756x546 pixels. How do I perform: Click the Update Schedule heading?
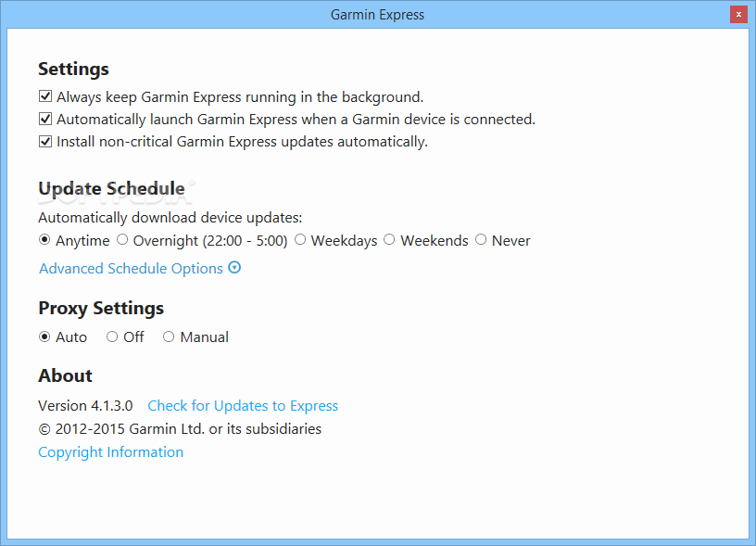coord(111,188)
